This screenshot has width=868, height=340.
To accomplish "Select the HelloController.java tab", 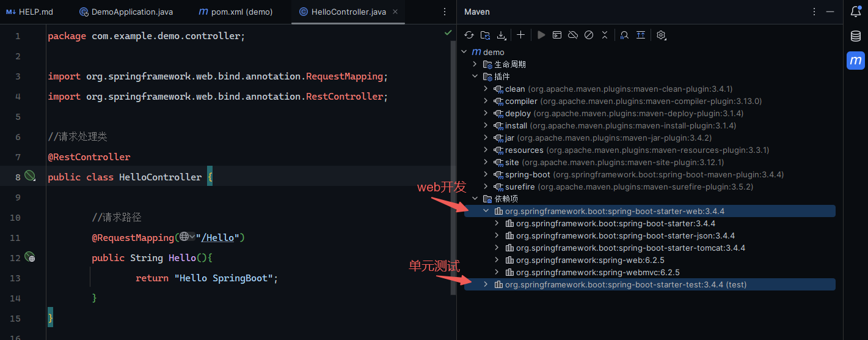I will pos(348,12).
